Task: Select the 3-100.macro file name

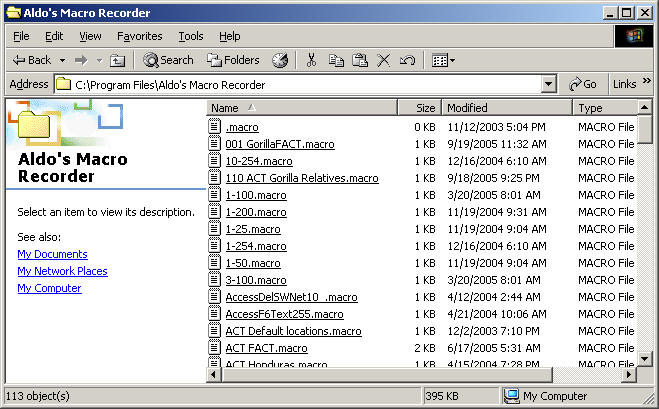Action: tap(256, 280)
